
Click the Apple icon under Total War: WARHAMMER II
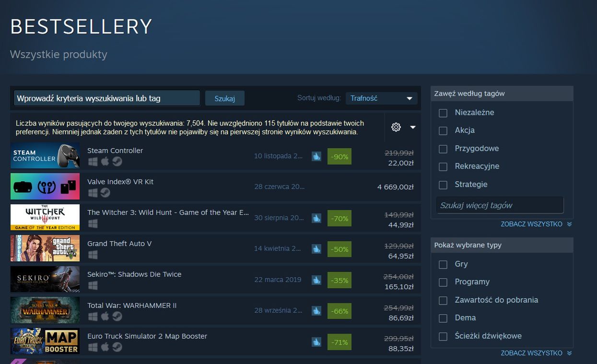(x=105, y=317)
